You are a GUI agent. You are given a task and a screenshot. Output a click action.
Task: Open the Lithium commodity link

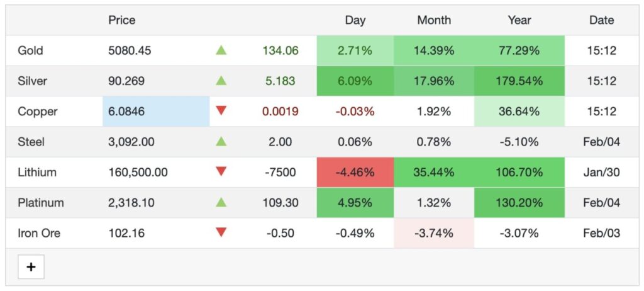37,172
